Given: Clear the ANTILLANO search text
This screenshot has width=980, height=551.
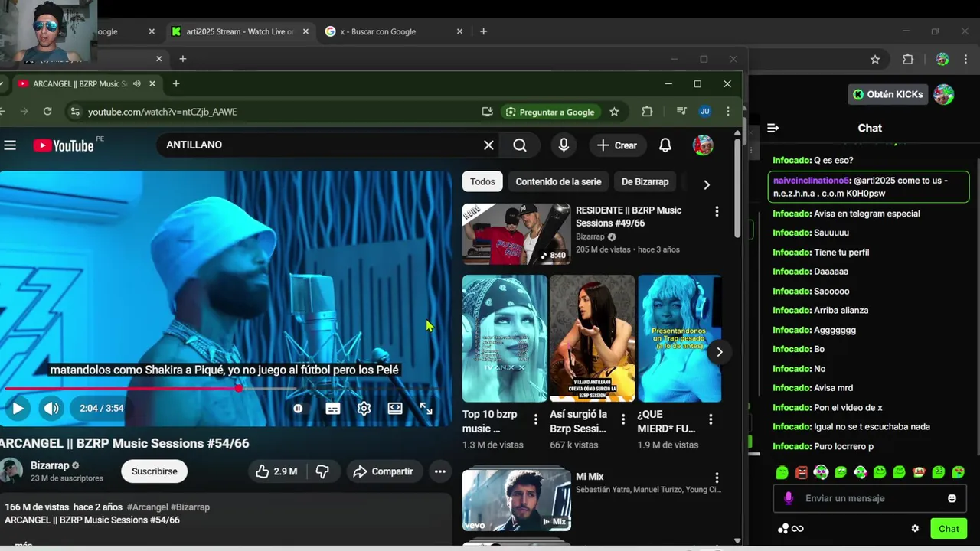Looking at the screenshot, I should click(488, 145).
